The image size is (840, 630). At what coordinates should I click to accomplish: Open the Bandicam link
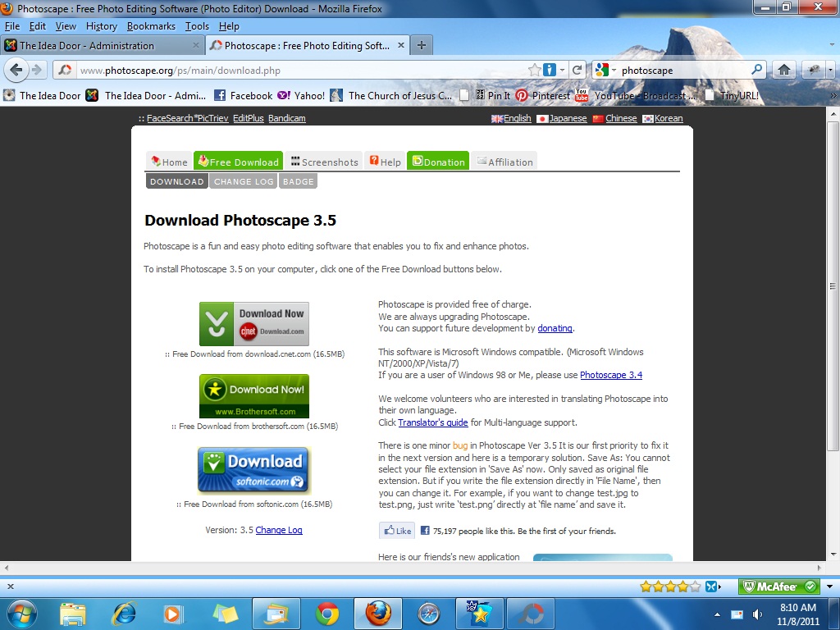click(x=286, y=118)
